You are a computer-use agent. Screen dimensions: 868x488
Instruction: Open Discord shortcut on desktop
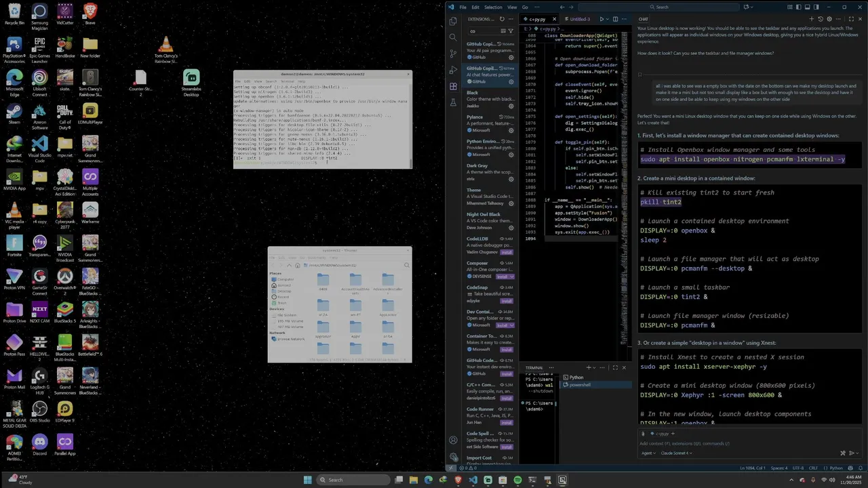40,445
